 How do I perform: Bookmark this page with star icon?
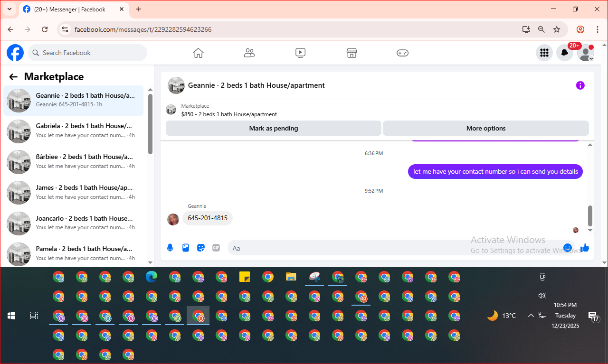point(557,29)
